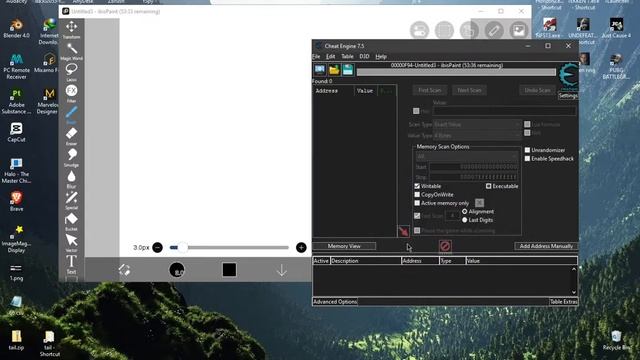Select the Text tool in ibisPaint

tap(71, 264)
